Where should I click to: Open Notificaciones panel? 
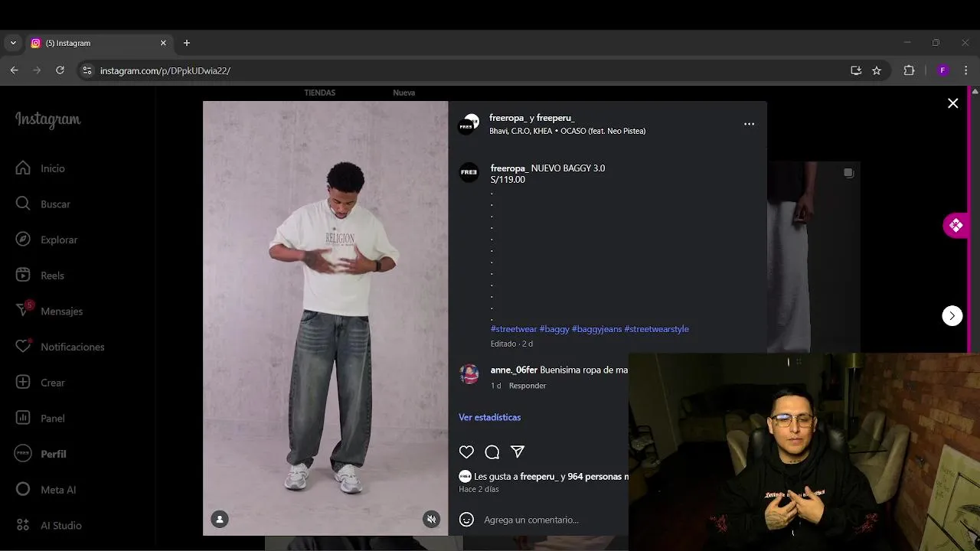(x=60, y=347)
